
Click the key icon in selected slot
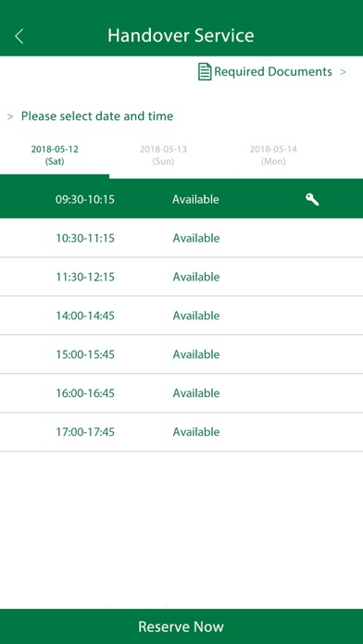click(x=312, y=200)
